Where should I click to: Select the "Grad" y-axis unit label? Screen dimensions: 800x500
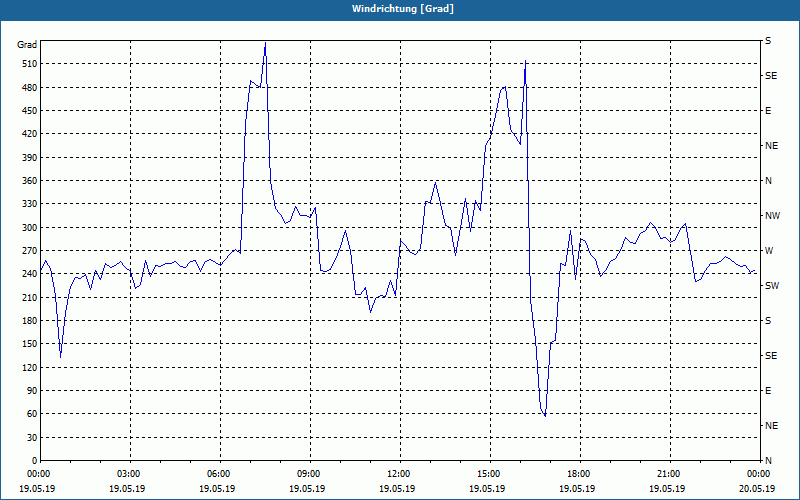(x=27, y=45)
